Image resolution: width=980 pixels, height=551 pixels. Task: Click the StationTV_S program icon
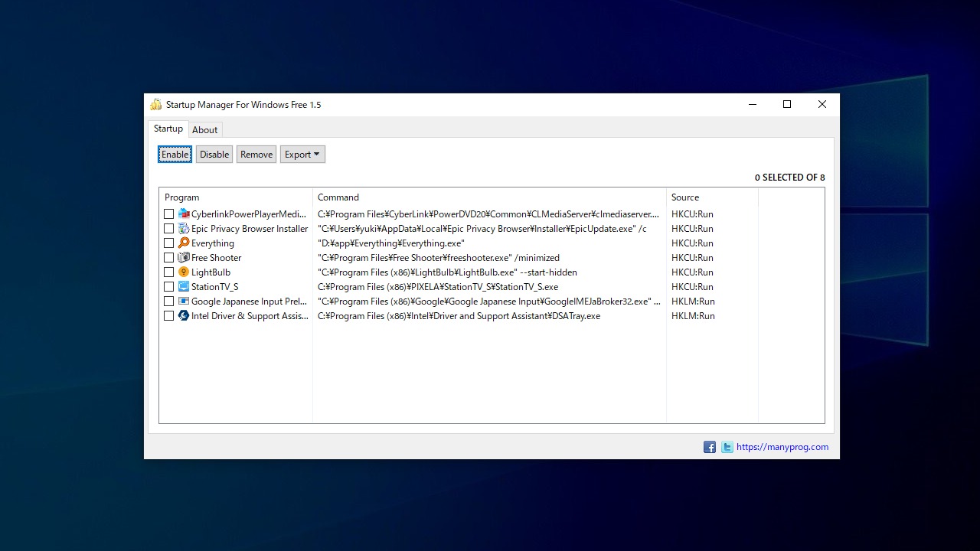tap(184, 287)
